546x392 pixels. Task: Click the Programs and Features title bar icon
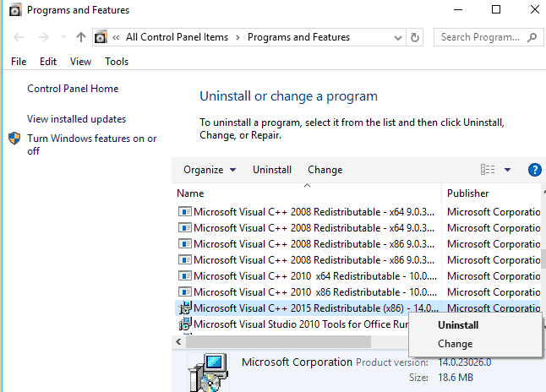15,10
